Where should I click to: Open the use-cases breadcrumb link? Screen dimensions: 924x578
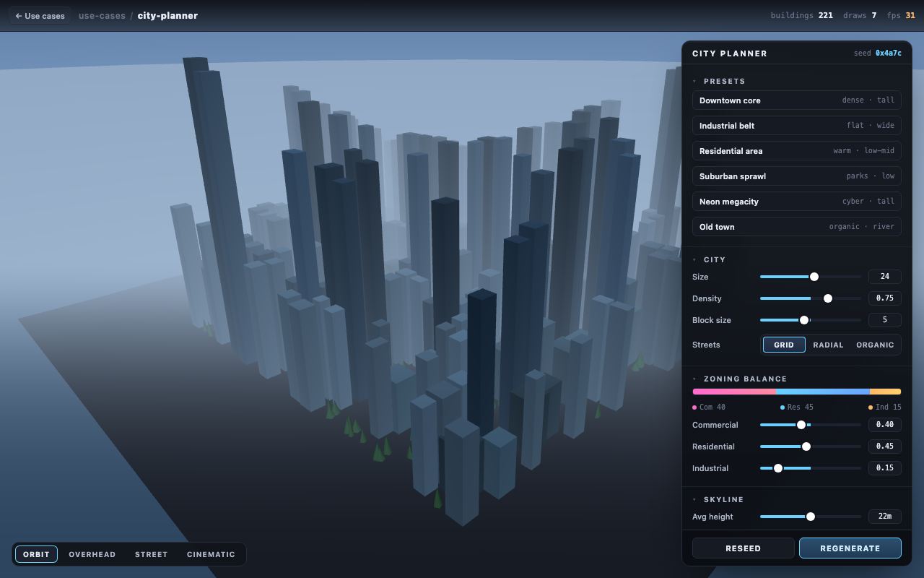pyautogui.click(x=102, y=15)
